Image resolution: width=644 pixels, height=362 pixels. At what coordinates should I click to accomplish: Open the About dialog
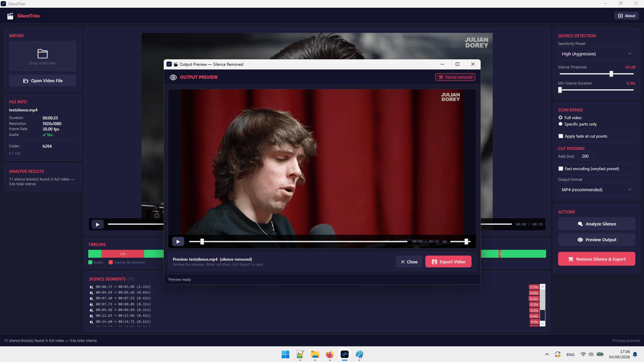626,16
